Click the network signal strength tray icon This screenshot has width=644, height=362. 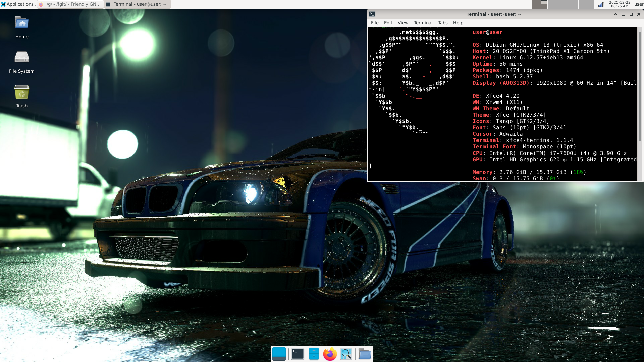point(601,4)
